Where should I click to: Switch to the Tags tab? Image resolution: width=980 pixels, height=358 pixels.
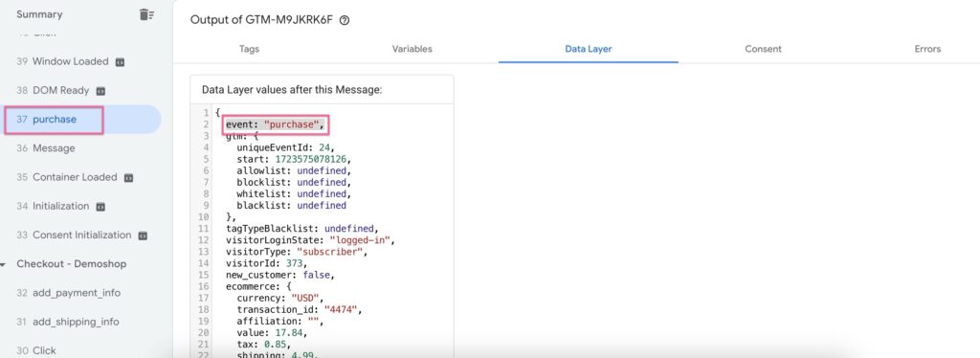[x=249, y=49]
